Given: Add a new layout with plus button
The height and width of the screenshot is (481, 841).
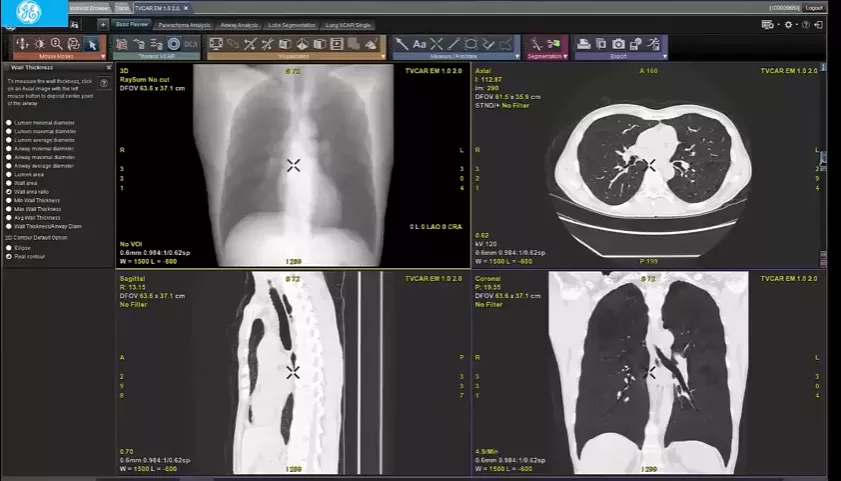Looking at the screenshot, I should click(103, 25).
